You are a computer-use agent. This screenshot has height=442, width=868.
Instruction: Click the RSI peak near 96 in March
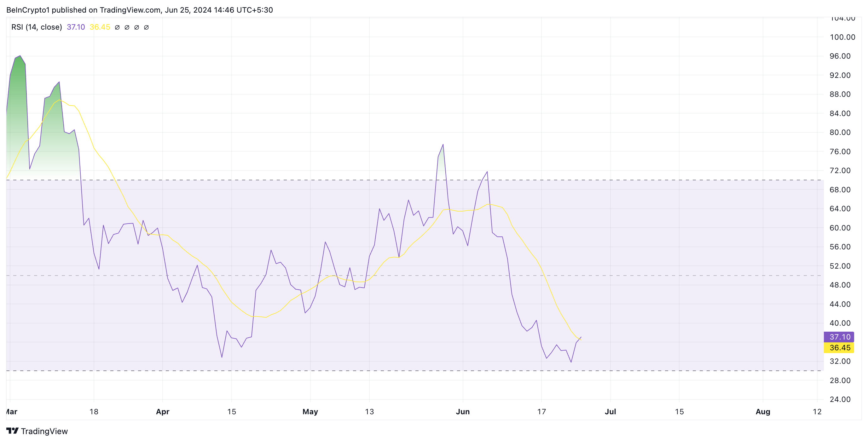pyautogui.click(x=20, y=56)
